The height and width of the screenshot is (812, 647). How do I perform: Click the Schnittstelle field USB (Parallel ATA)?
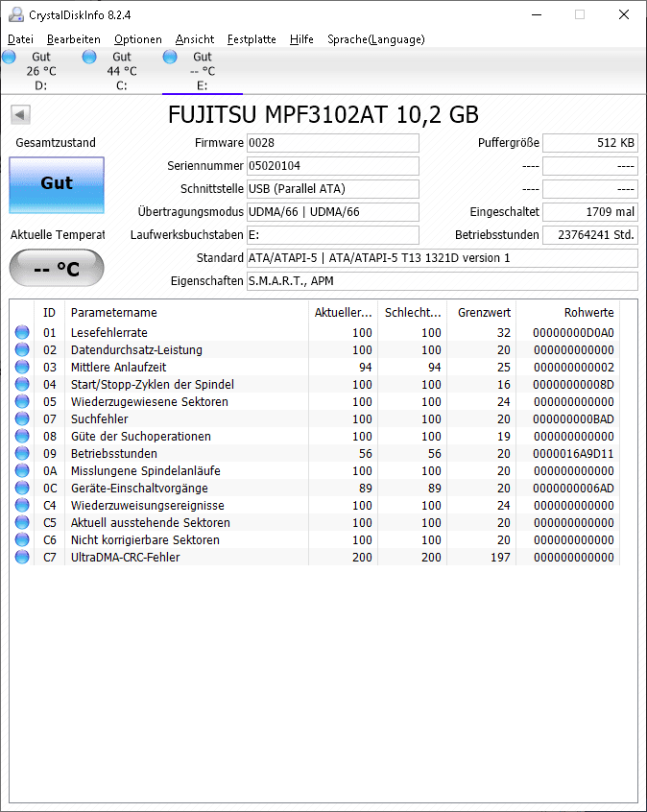pos(332,189)
